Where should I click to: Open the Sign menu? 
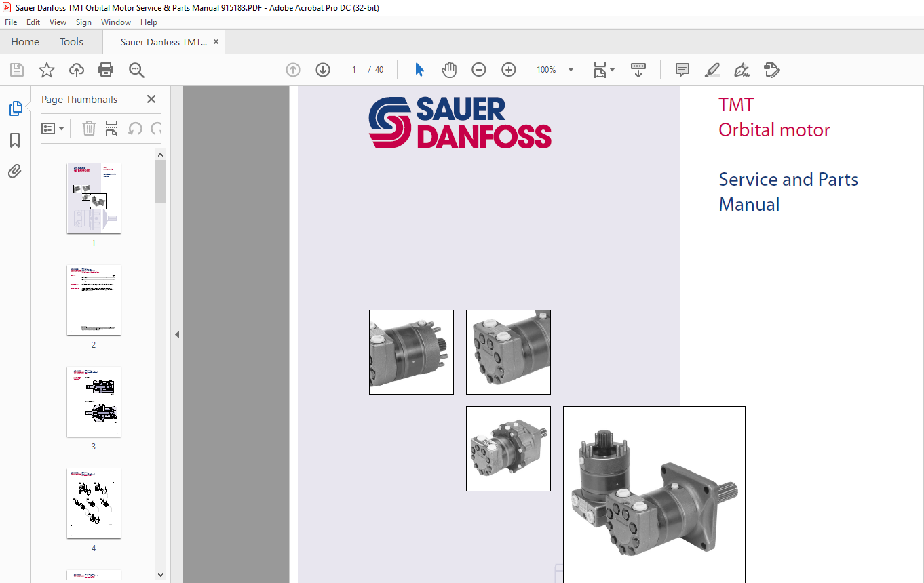point(83,22)
